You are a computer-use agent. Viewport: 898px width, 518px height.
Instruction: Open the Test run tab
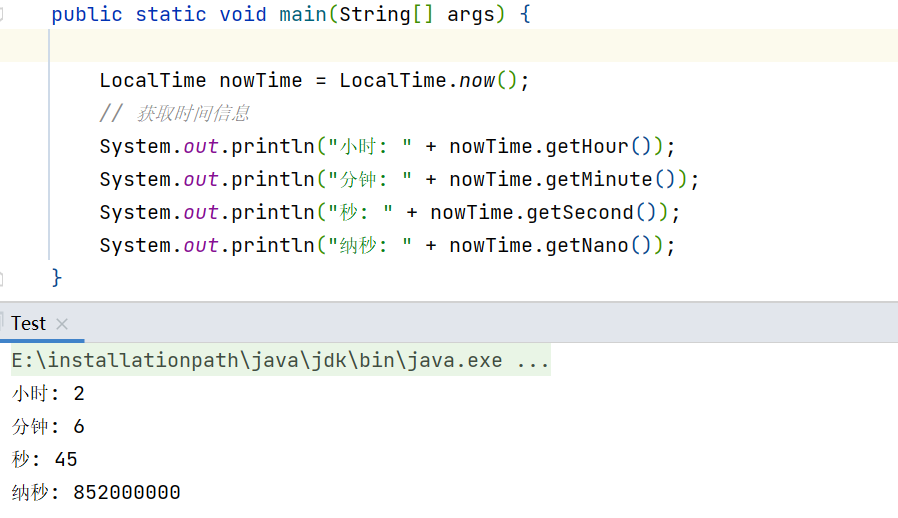pyautogui.click(x=28, y=324)
